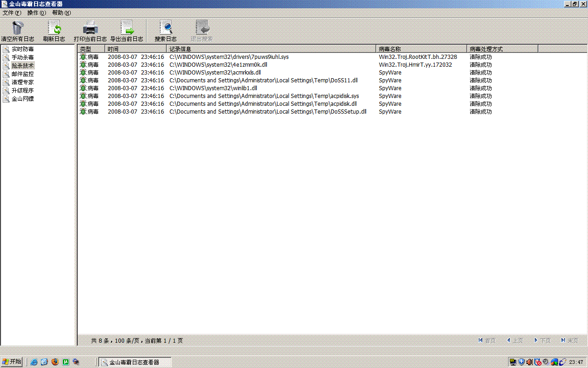Open the 文件(F) menu
This screenshot has width=588, height=368.
tap(12, 13)
